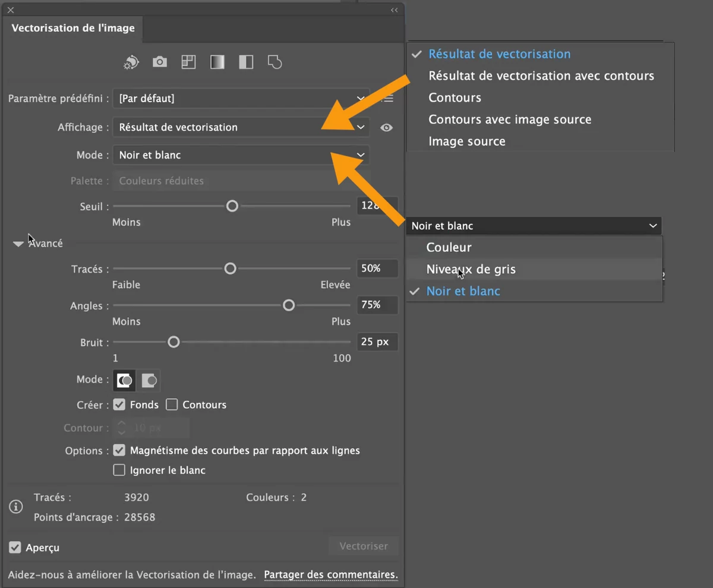Click the Vectoriser button
Image resolution: width=713 pixels, height=588 pixels.
(x=364, y=546)
